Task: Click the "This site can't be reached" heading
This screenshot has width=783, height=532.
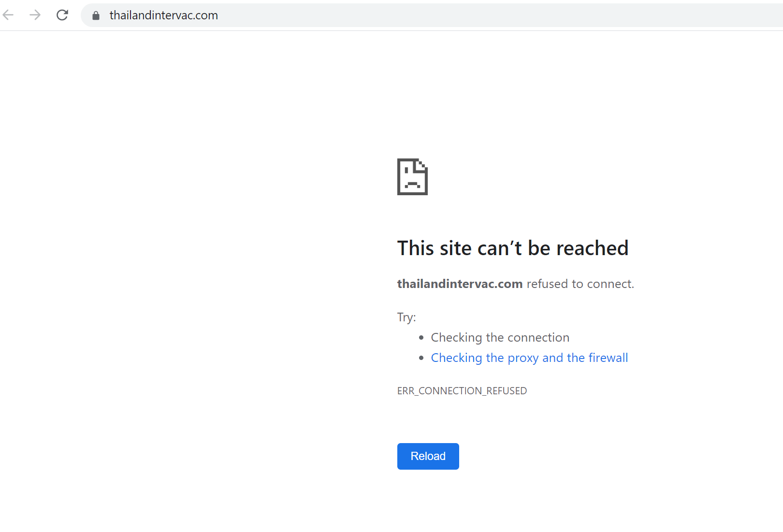Action: click(512, 248)
